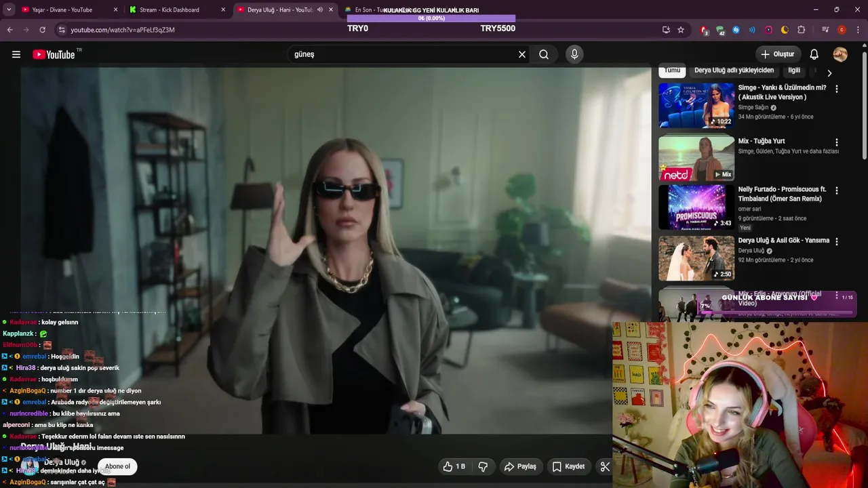Show more filter chips with the right chevron

pyautogui.click(x=829, y=73)
